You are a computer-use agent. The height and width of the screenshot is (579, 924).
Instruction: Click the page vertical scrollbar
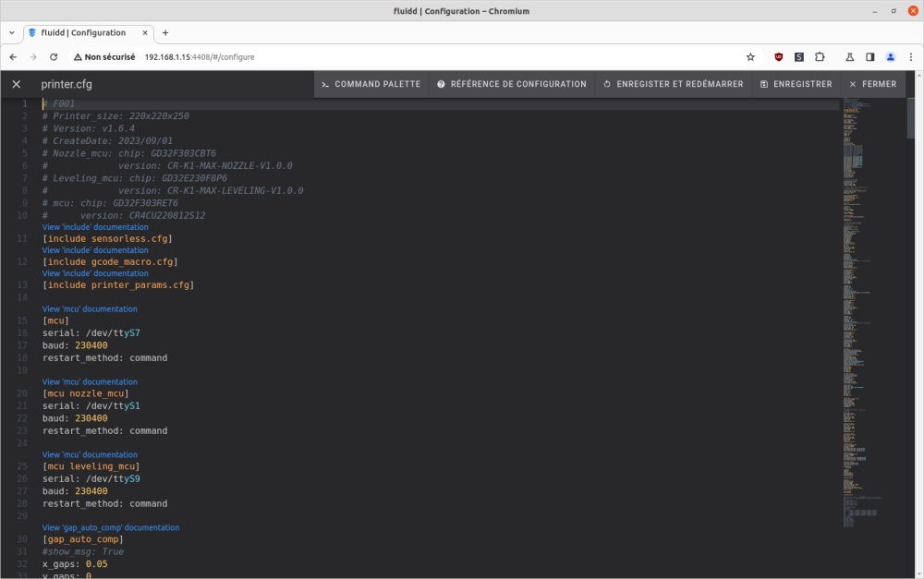919,324
